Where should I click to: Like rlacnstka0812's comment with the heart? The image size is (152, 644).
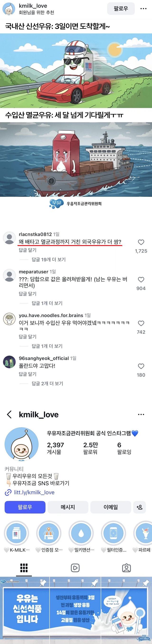[141, 242]
